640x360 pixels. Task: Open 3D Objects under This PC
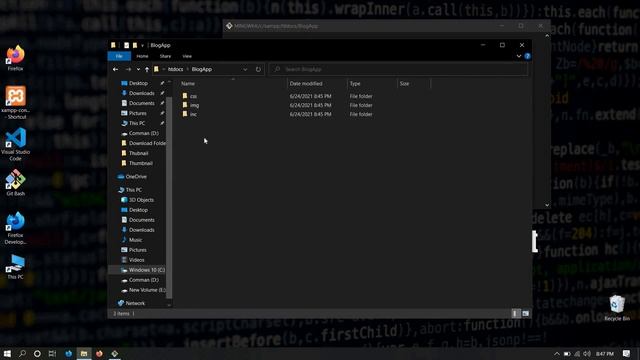[141, 200]
